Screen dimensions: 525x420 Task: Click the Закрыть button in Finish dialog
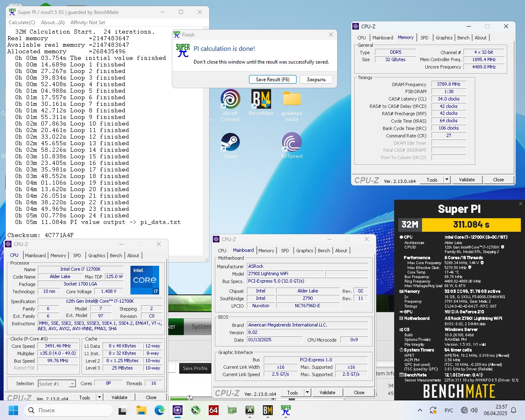[x=316, y=80]
